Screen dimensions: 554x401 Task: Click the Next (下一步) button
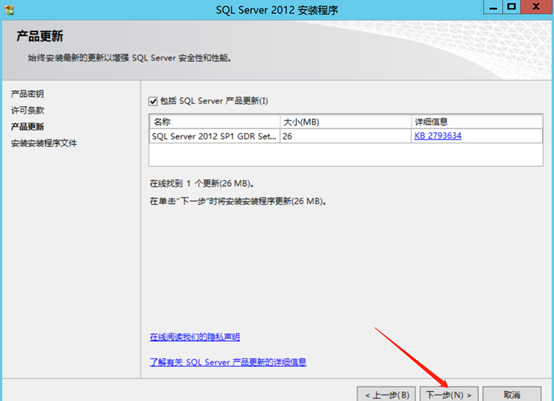point(449,394)
